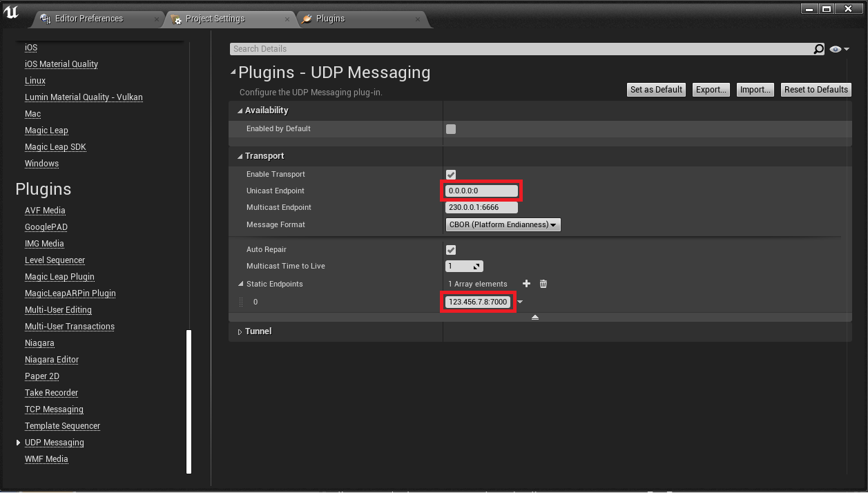Screen dimensions: 868x493
Task: Open TCP Messaging settings
Action: pyautogui.click(x=54, y=409)
